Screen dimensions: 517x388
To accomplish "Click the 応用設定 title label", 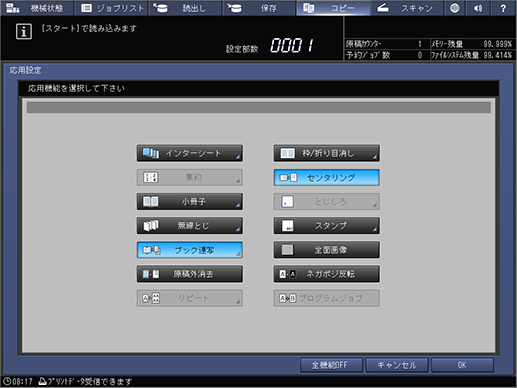I will tap(25, 70).
